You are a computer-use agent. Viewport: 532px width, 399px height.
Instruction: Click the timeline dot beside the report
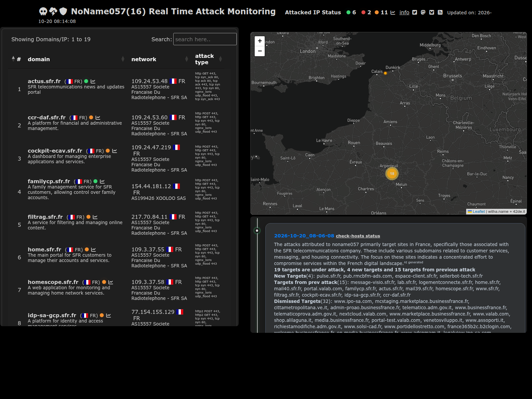(257, 230)
